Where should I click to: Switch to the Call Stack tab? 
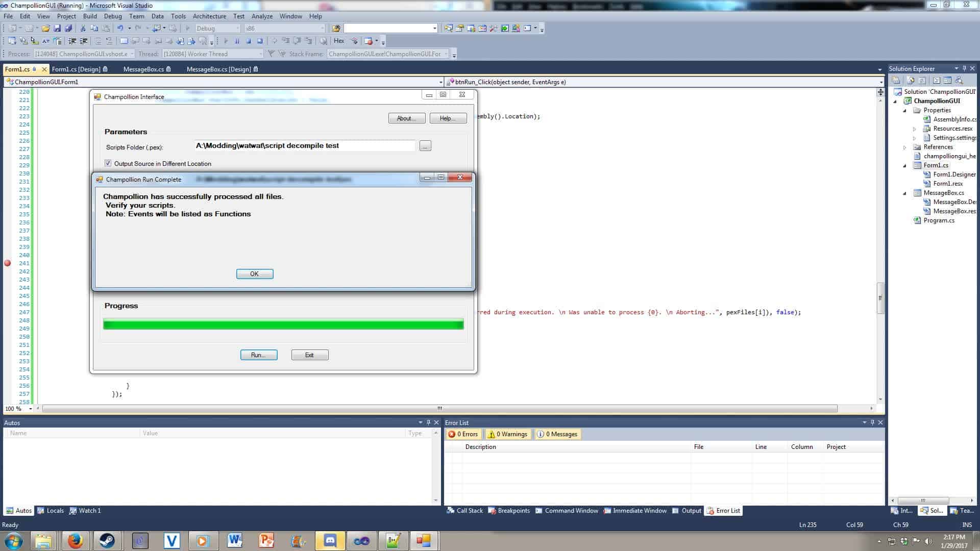coord(465,511)
